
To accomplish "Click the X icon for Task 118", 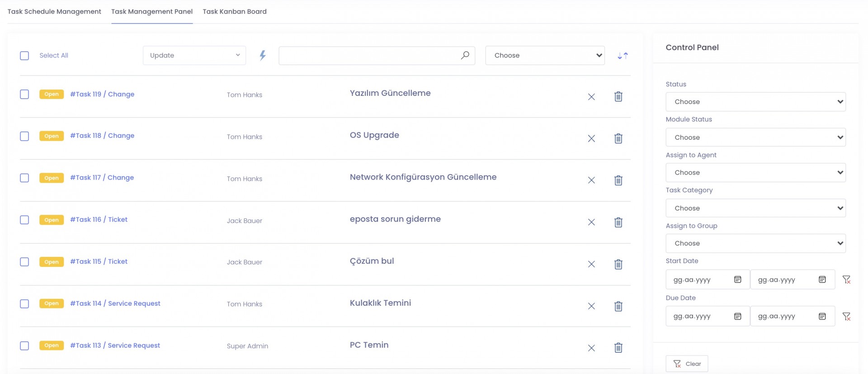I will [591, 138].
